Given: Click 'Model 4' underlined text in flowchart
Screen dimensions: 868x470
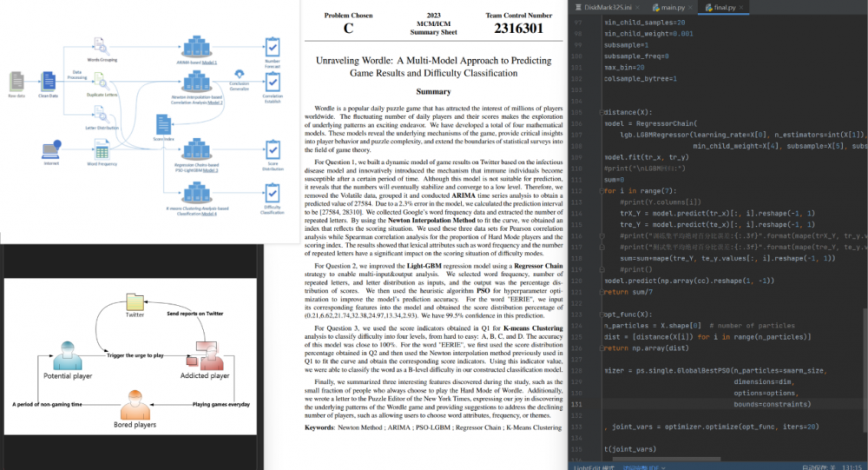Looking at the screenshot, I should coord(208,214).
